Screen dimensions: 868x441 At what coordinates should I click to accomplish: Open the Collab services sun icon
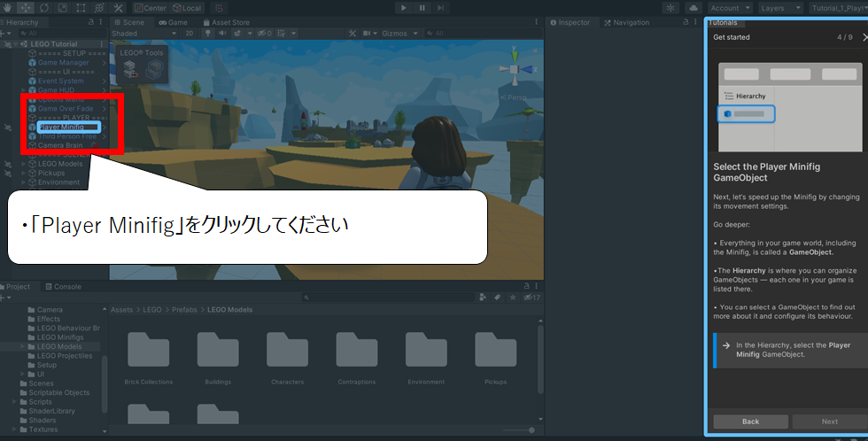671,8
